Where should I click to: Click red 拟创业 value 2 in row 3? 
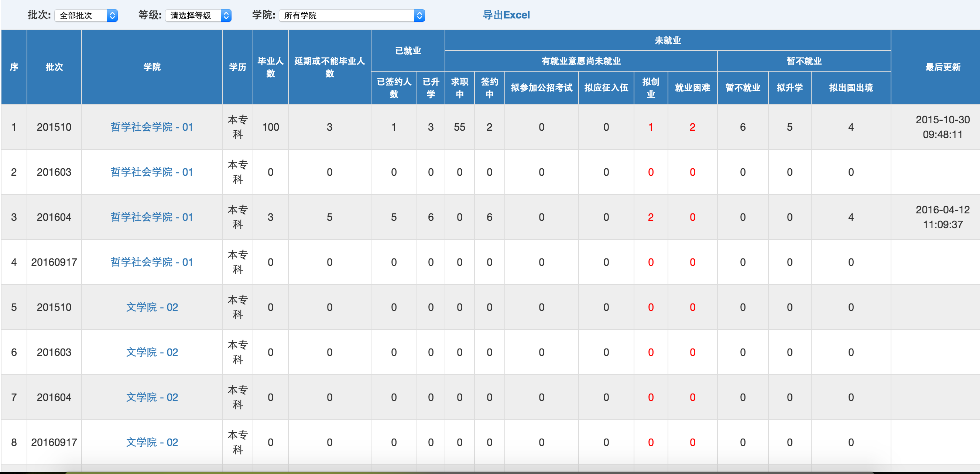[651, 217]
